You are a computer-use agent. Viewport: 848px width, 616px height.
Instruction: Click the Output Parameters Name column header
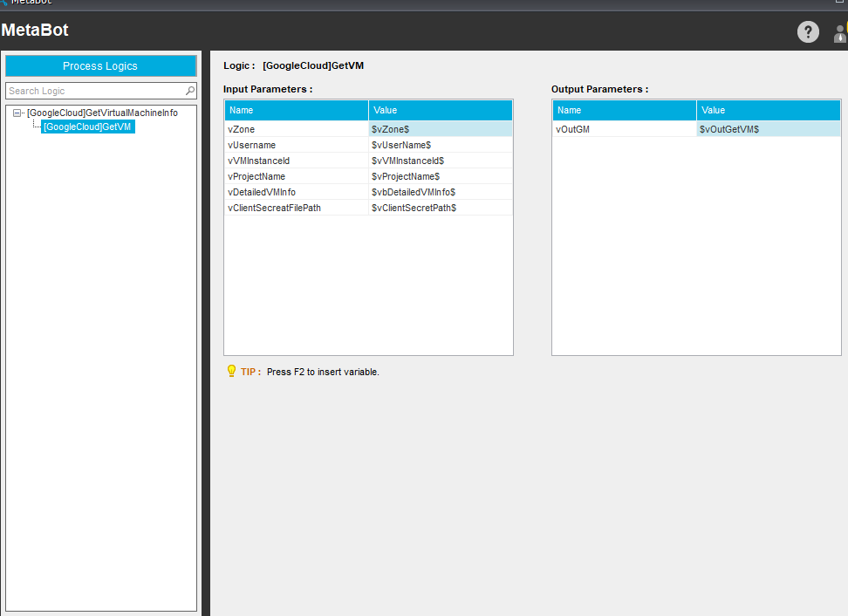point(624,110)
